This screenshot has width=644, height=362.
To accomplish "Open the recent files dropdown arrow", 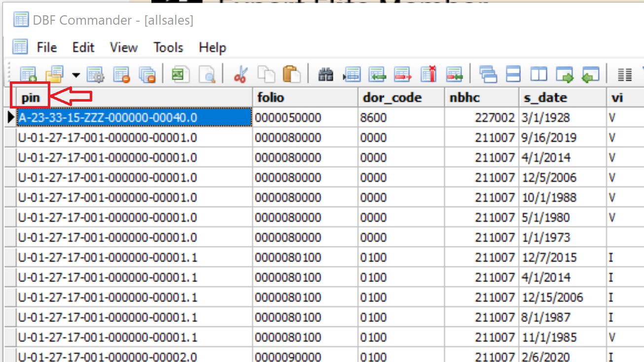I will (x=75, y=74).
